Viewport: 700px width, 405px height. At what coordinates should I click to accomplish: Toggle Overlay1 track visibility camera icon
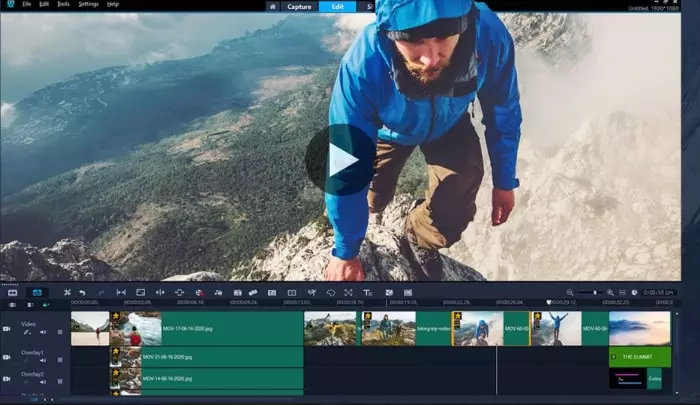click(7, 357)
